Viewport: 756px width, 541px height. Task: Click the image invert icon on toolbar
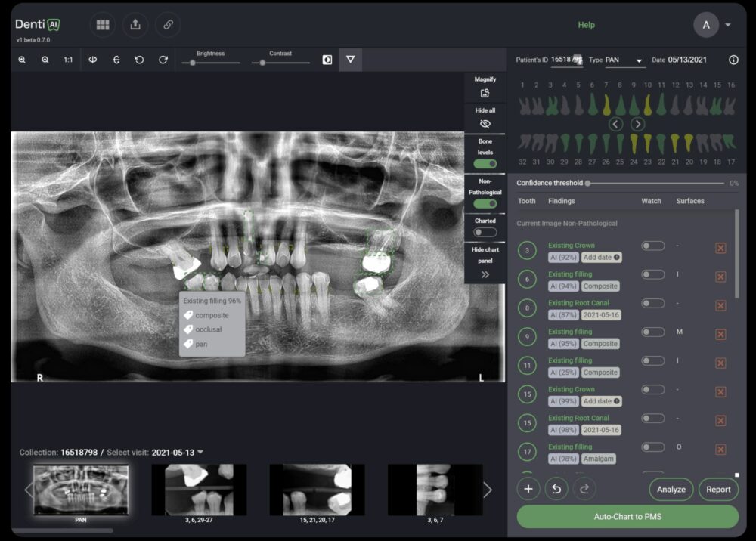[x=327, y=60]
